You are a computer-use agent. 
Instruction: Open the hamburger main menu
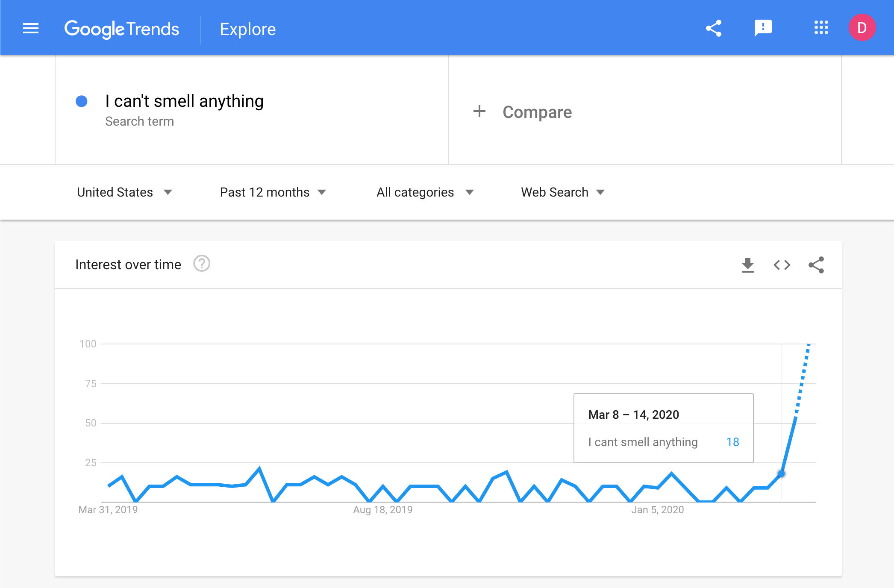click(x=31, y=29)
